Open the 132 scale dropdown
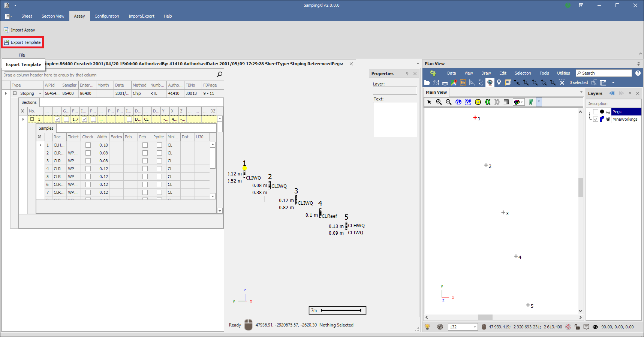 [475, 327]
